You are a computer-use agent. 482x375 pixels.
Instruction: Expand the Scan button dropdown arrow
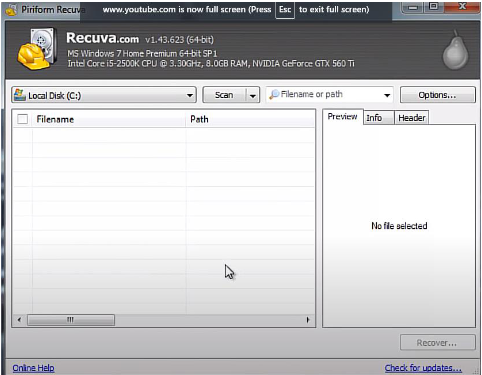tap(253, 96)
